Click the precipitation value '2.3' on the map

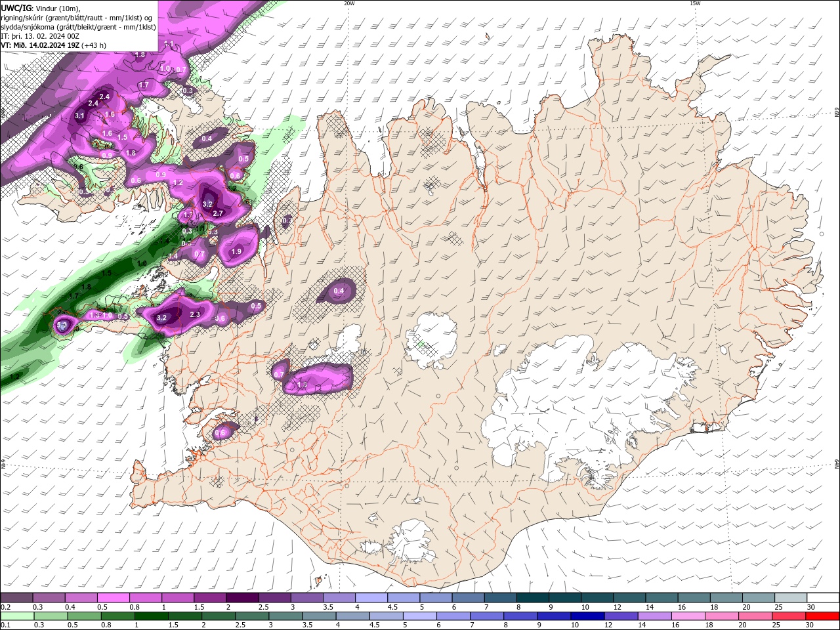195,315
